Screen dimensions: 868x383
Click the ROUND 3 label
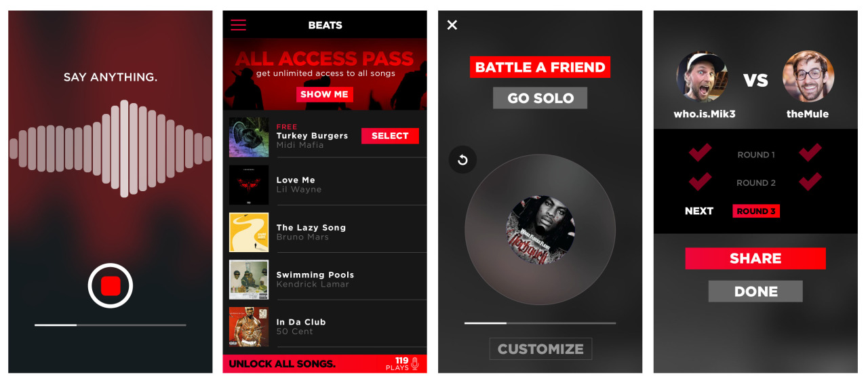coord(756,211)
